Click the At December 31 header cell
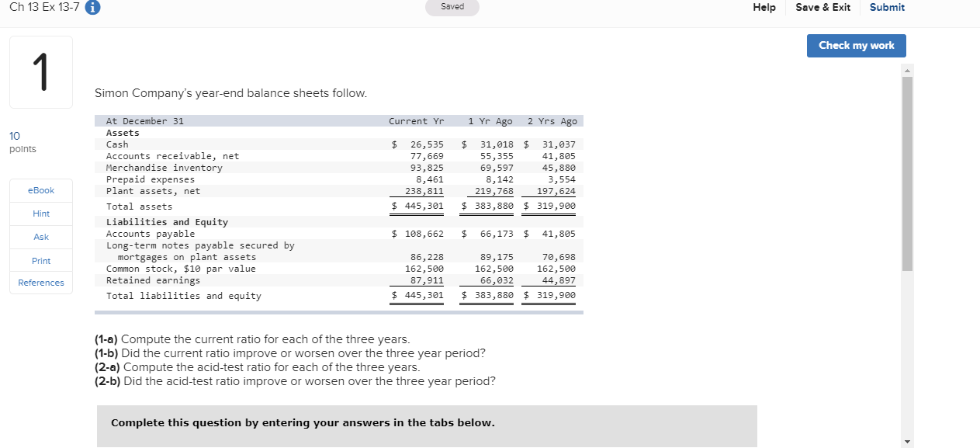This screenshot has width=980, height=448. click(144, 121)
